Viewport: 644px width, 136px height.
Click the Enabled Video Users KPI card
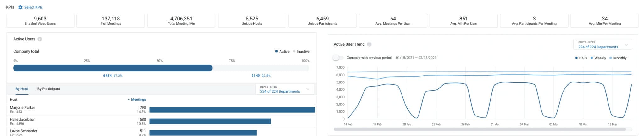pos(40,21)
